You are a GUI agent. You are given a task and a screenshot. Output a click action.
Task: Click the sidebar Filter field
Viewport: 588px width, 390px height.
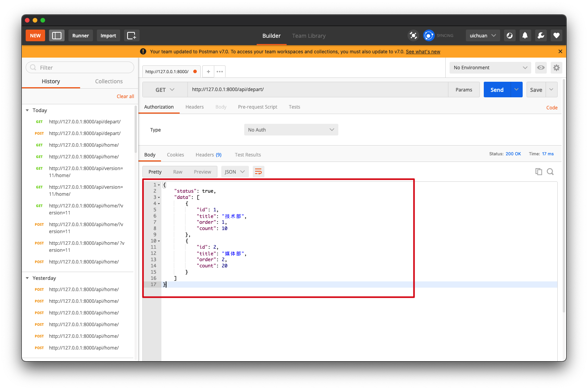(80, 67)
